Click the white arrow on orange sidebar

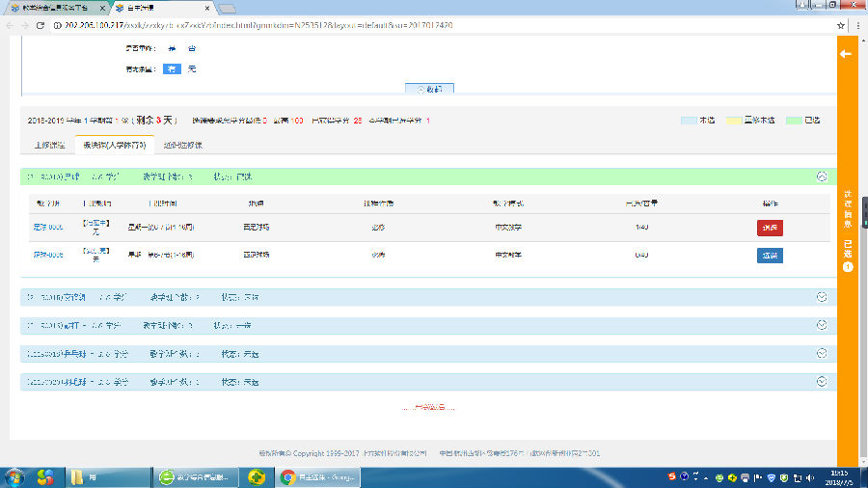[846, 54]
